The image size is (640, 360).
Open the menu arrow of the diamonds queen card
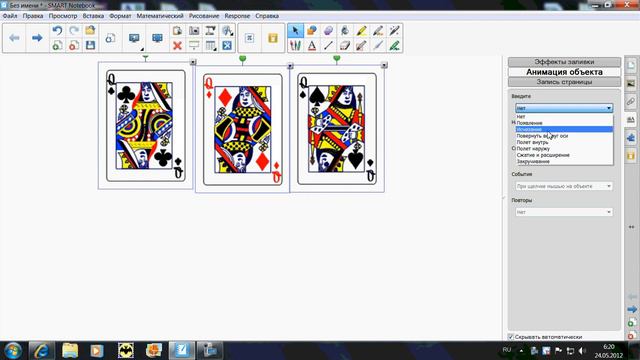coord(290,66)
